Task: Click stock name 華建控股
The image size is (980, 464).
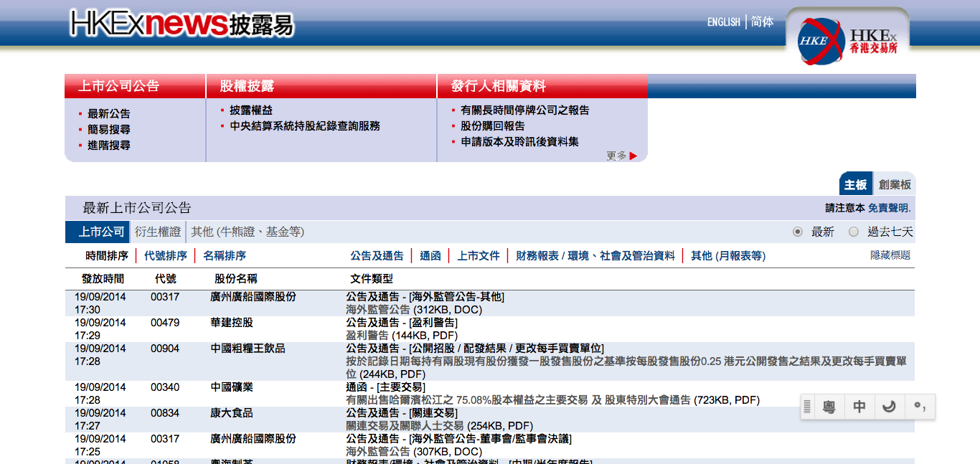Action: click(x=232, y=323)
